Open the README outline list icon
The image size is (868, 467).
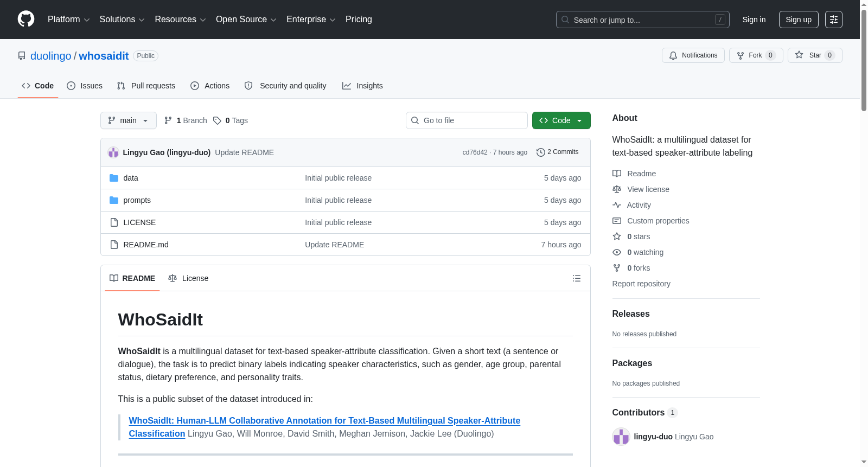pyautogui.click(x=577, y=278)
